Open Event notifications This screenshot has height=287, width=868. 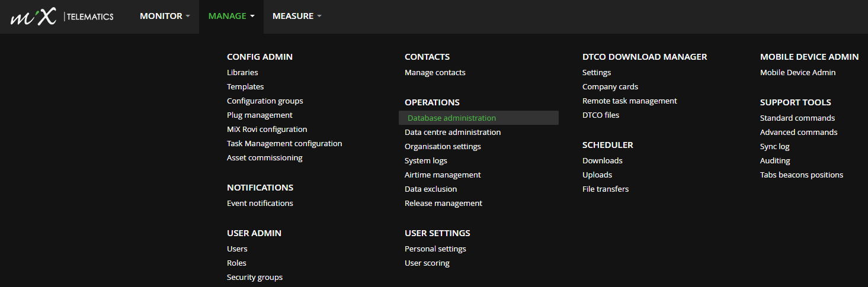coord(260,204)
